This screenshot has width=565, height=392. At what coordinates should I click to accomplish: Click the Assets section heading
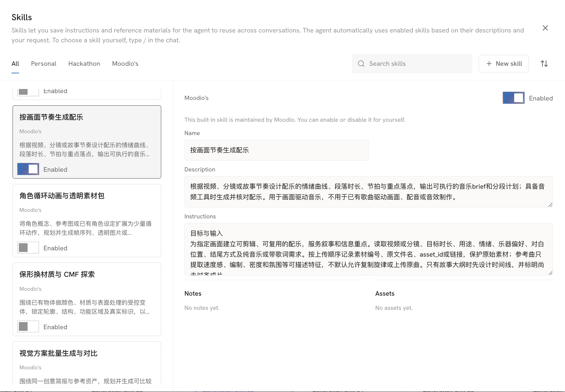pos(385,293)
